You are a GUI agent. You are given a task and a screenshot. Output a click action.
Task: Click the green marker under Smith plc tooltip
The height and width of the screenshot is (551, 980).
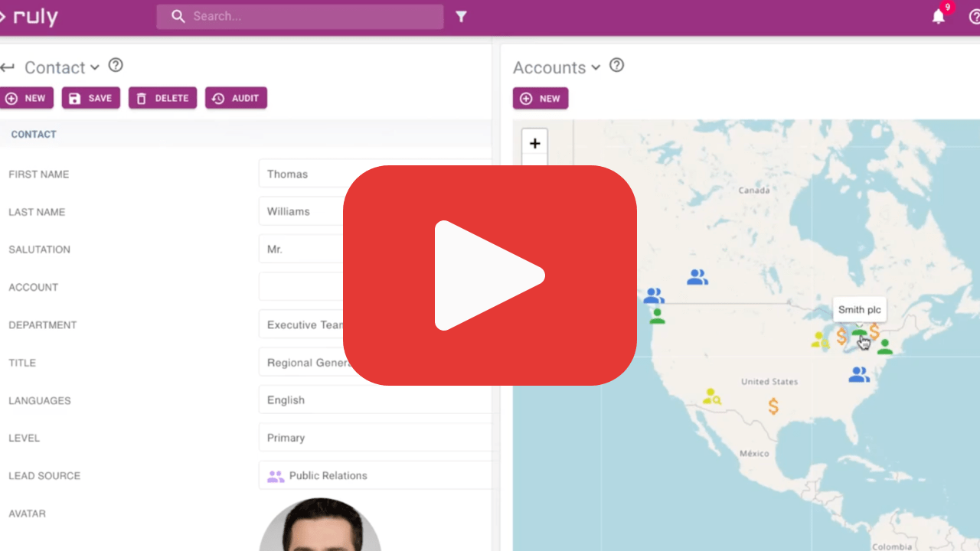coord(859,331)
